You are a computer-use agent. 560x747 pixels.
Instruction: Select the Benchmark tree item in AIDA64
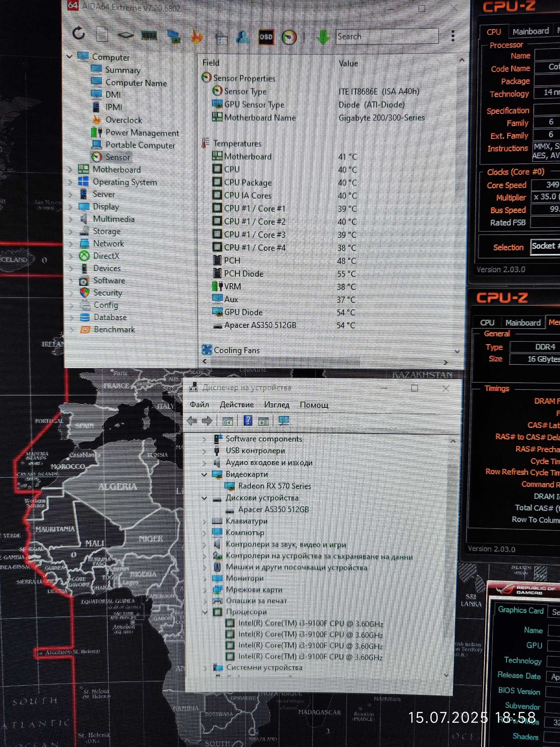point(115,330)
